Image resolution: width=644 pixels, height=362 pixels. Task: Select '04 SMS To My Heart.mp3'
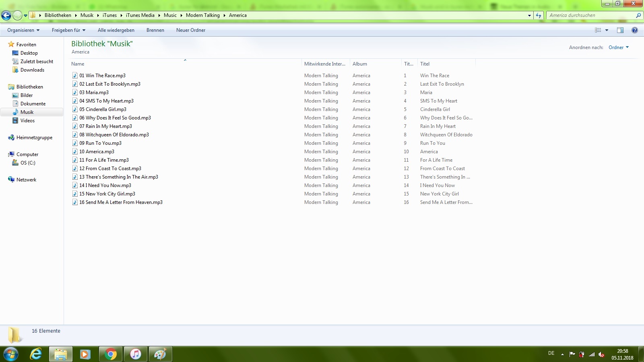click(x=106, y=101)
